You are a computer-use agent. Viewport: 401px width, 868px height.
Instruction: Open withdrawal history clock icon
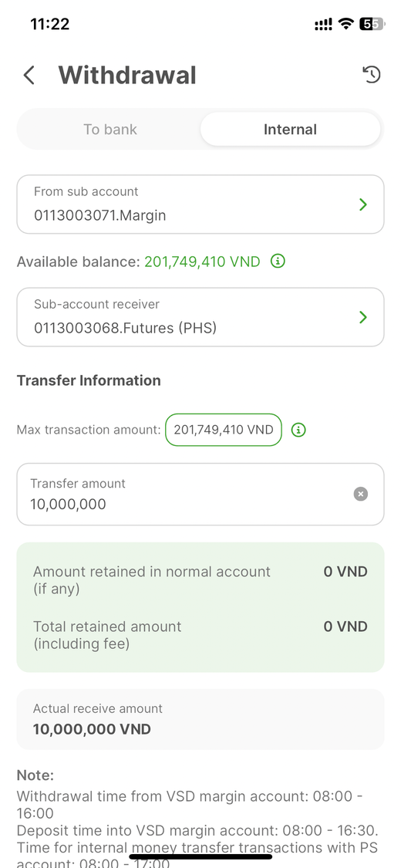[372, 74]
